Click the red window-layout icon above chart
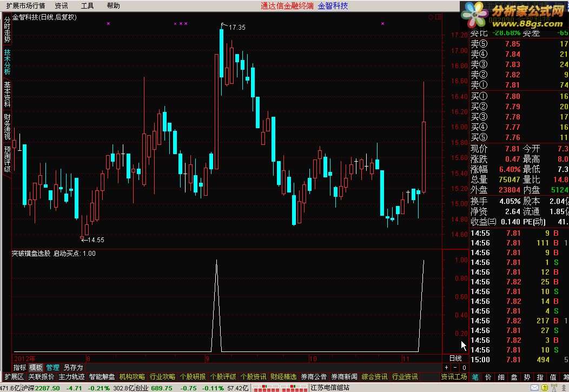 pos(439,17)
